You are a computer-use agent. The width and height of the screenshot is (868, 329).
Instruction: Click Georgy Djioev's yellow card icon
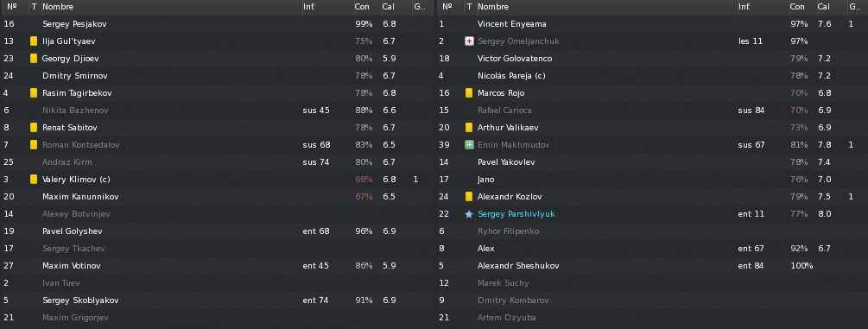tap(34, 58)
